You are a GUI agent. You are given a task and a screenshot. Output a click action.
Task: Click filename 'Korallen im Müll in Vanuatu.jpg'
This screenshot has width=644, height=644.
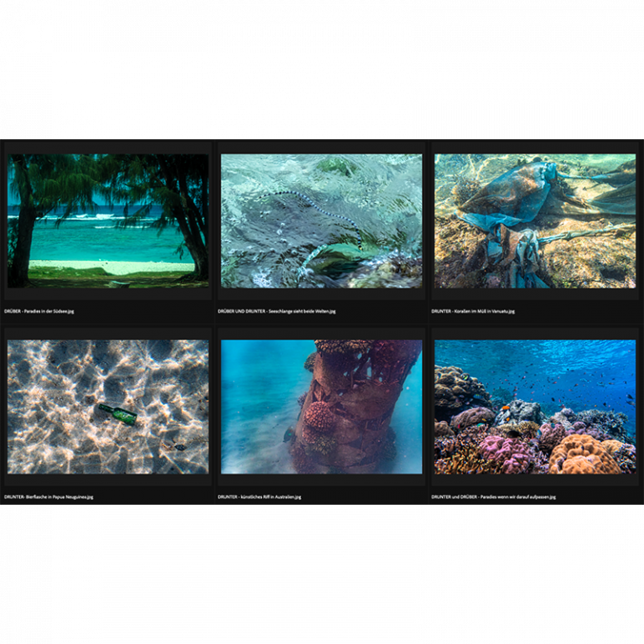pyautogui.click(x=485, y=311)
